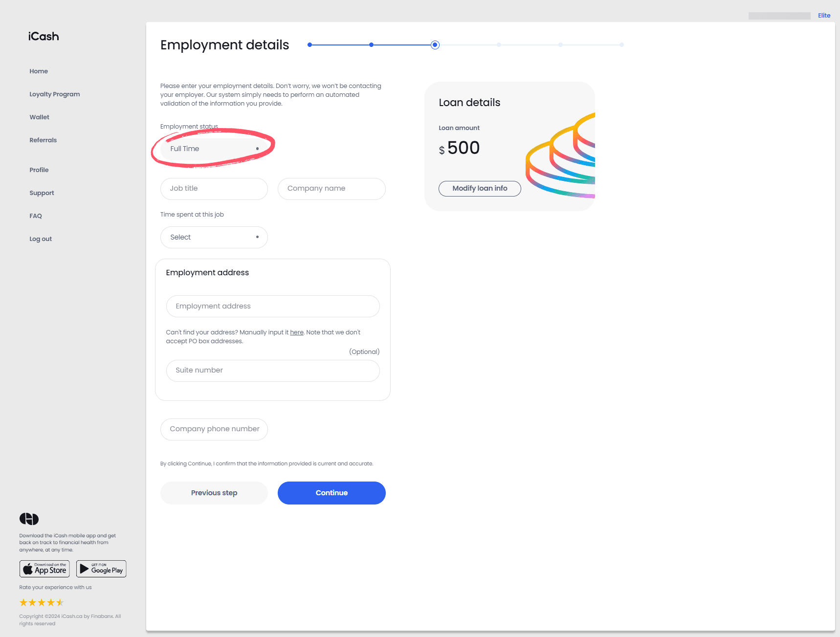Click the current step marker in progress bar
Viewport: 840px width, 637px height.
point(435,45)
